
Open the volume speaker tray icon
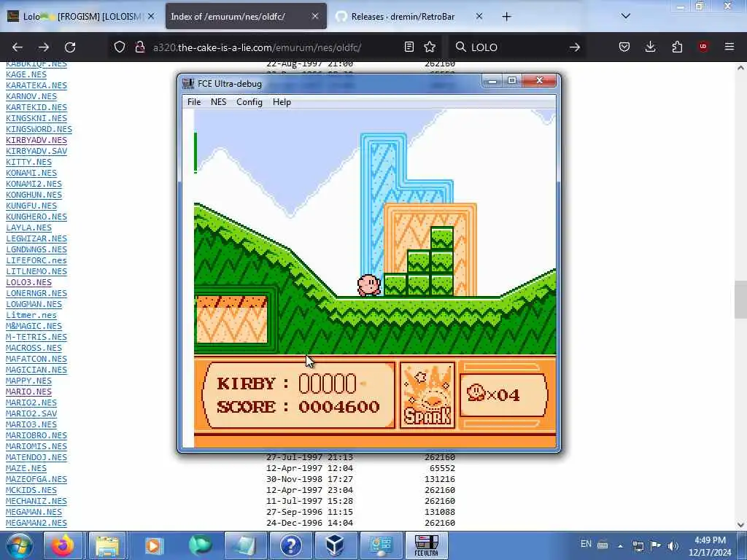pyautogui.click(x=673, y=545)
